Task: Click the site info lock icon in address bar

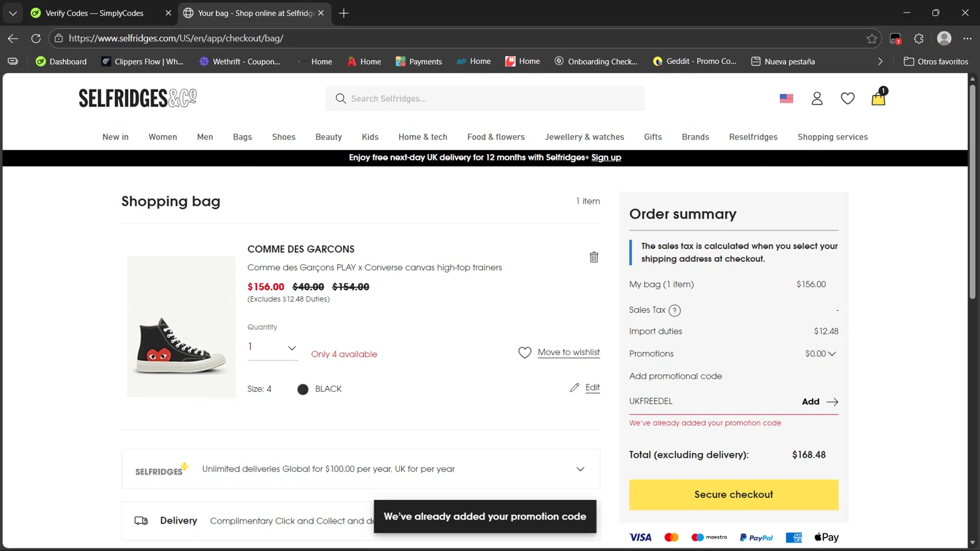Action: [x=59, y=39]
